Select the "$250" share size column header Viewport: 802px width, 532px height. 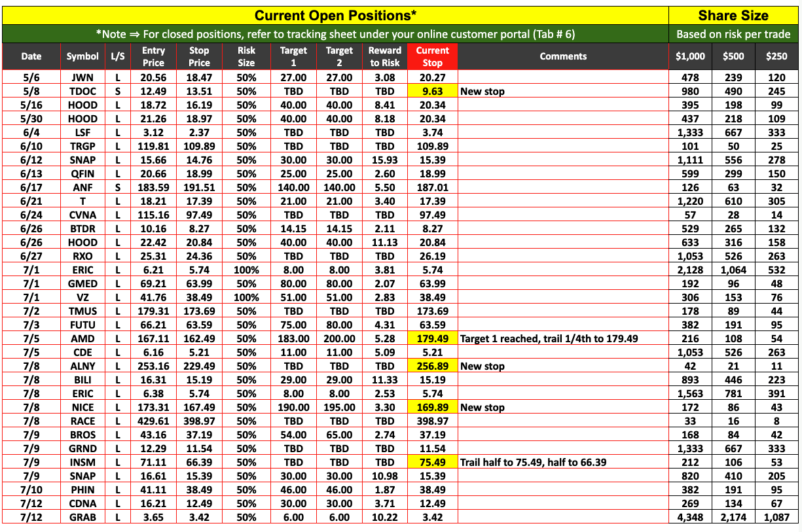[x=776, y=56]
